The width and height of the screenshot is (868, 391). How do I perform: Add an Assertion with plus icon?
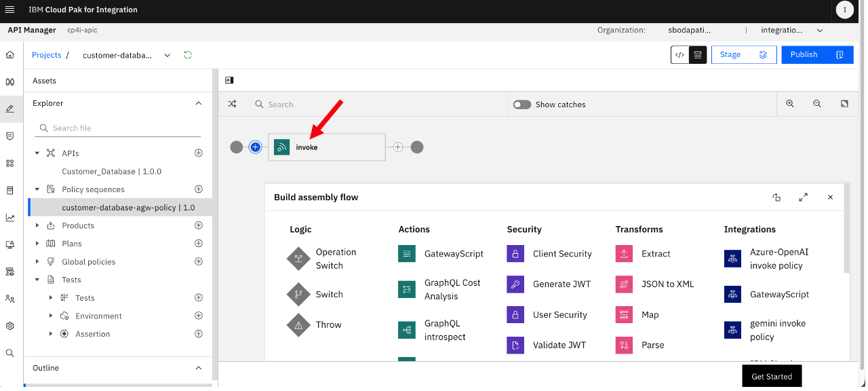[199, 333]
